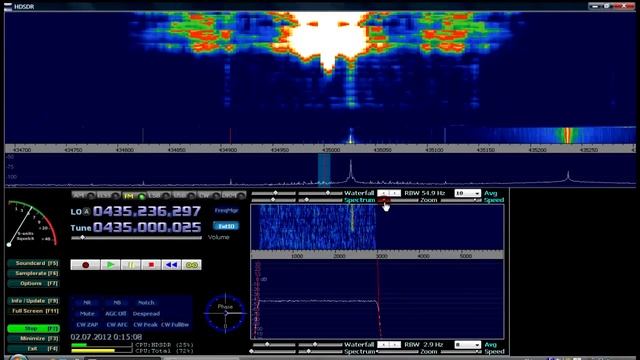Activate CW ZAP

point(87,324)
